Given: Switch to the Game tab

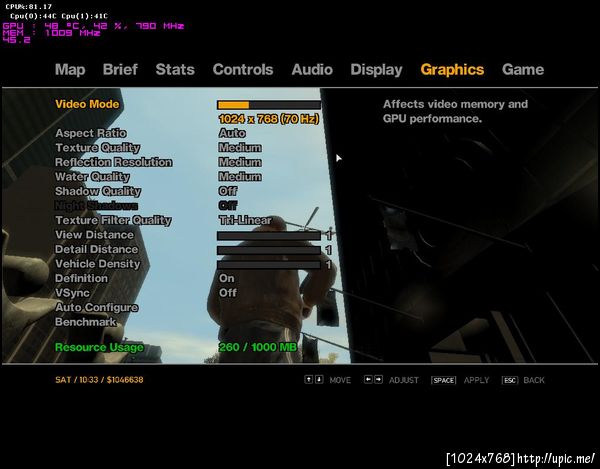Looking at the screenshot, I should (523, 69).
